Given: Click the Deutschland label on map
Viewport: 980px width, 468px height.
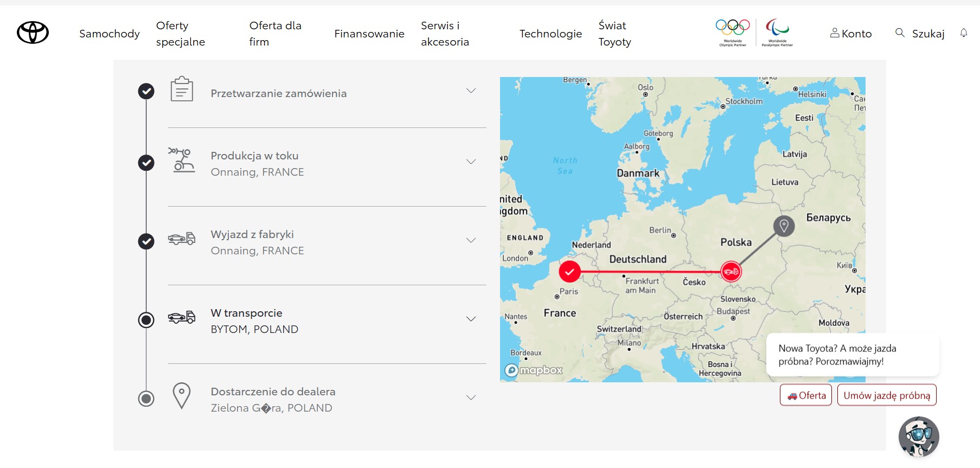Looking at the screenshot, I should (x=638, y=259).
